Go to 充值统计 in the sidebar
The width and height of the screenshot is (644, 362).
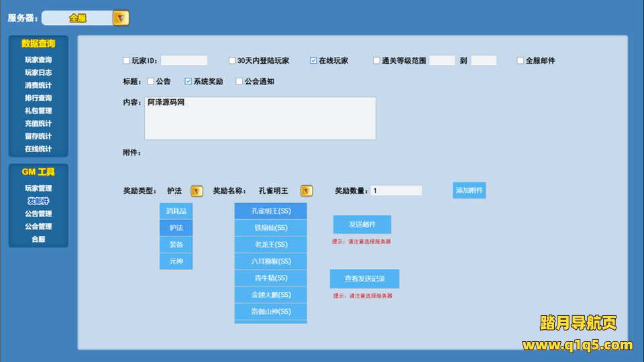[38, 123]
